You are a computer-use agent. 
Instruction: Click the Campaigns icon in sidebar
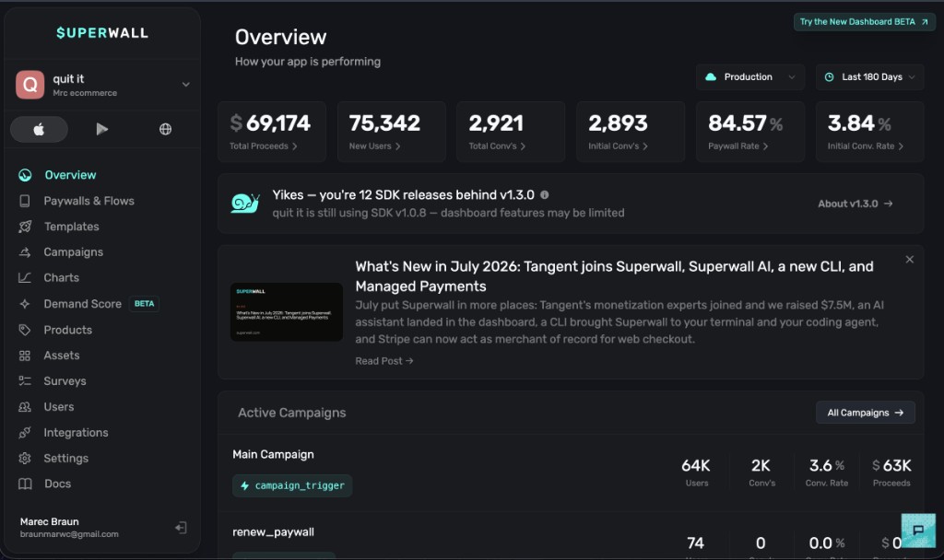[25, 252]
